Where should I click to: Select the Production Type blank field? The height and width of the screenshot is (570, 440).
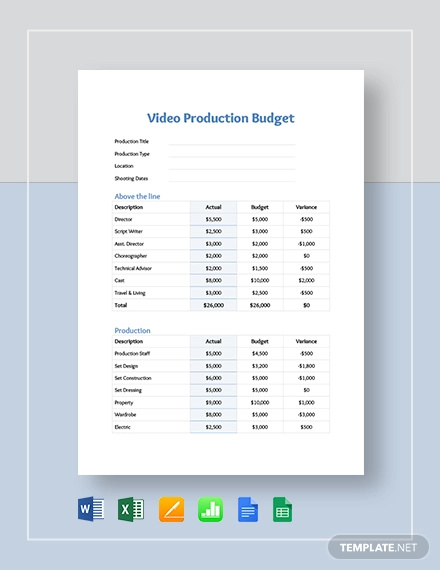click(232, 154)
